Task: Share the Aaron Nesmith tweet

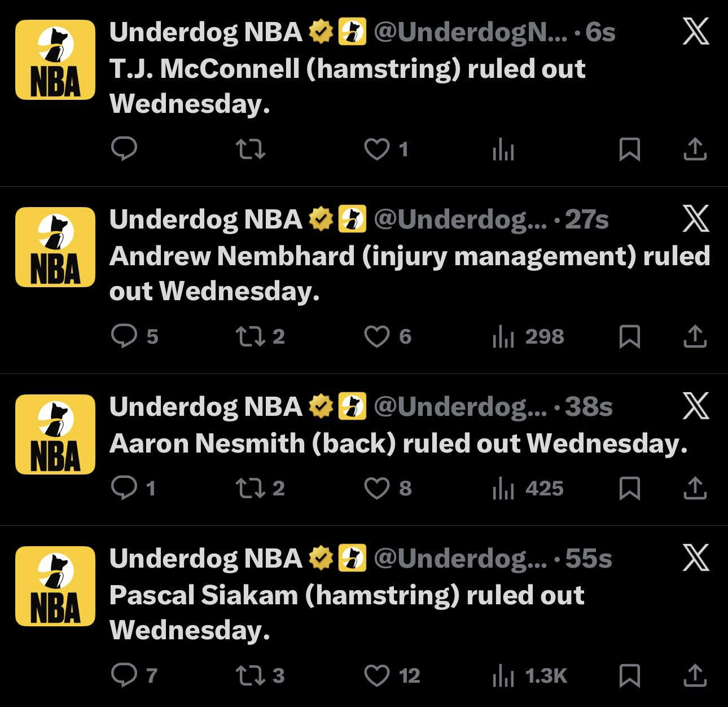Action: click(x=695, y=489)
